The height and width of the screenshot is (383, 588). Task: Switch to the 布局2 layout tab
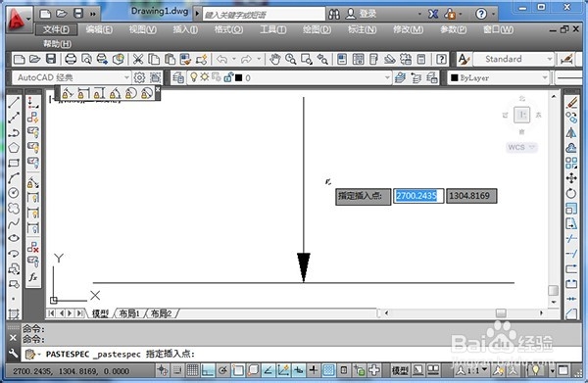click(x=161, y=313)
